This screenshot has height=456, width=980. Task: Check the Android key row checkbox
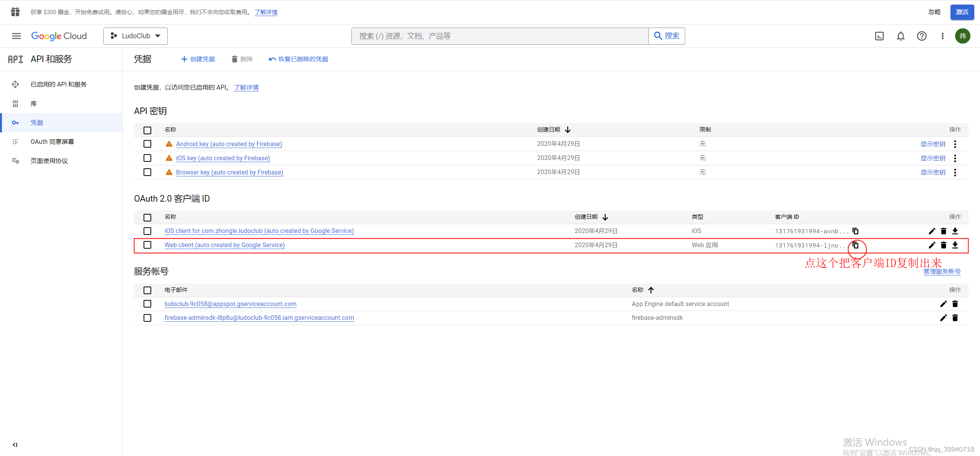tap(147, 144)
